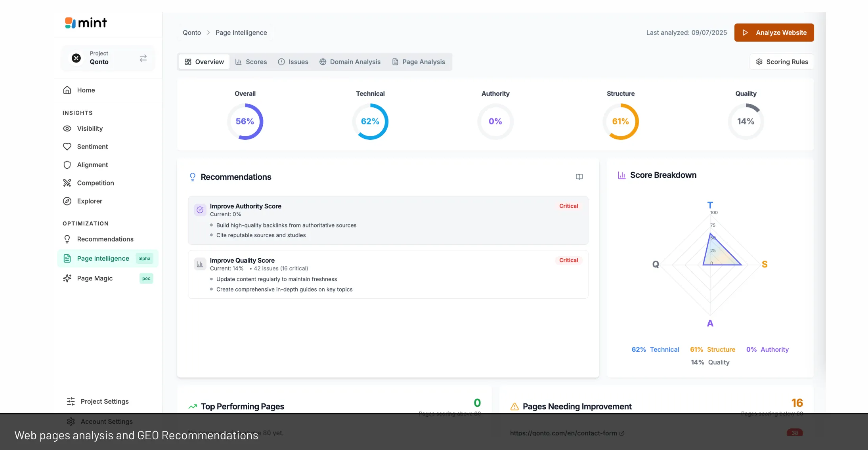Go to the Sentiment page
Image resolution: width=868 pixels, height=450 pixels.
click(x=92, y=147)
